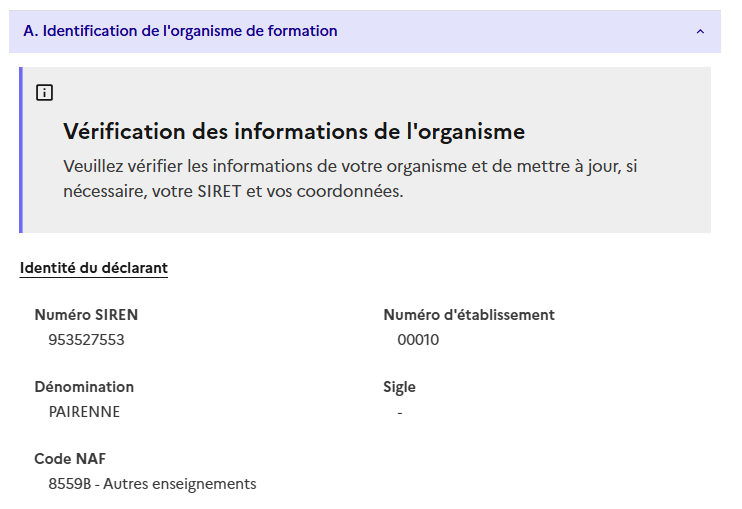Click the Code NAF label
This screenshot has width=742, height=509.
[70, 459]
